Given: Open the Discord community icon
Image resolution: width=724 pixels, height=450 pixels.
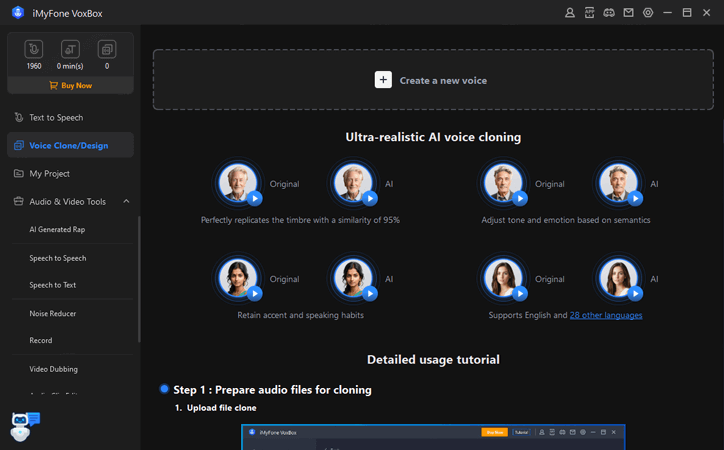Looking at the screenshot, I should (609, 13).
